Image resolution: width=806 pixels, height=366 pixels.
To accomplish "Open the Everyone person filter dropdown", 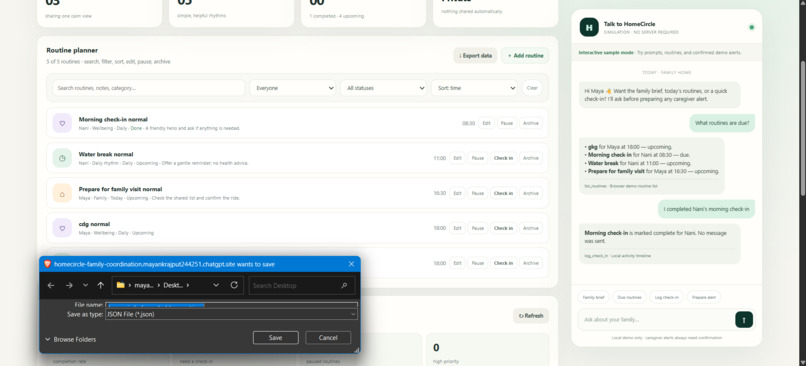I will [293, 88].
